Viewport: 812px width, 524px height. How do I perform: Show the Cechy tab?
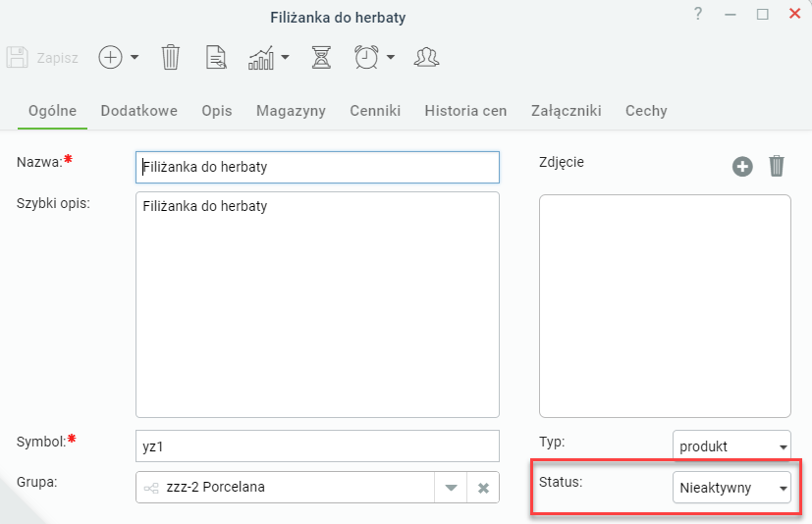646,111
